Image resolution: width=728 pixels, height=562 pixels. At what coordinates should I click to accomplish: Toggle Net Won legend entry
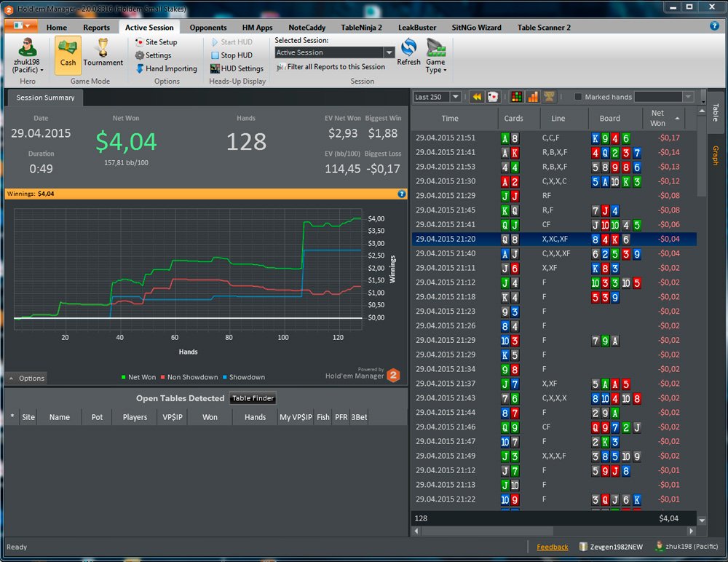[138, 377]
